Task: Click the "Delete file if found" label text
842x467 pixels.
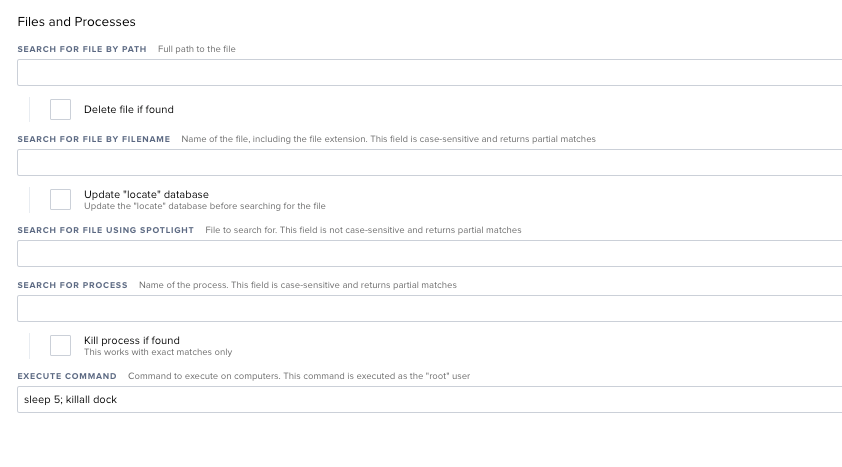Action: point(129,110)
